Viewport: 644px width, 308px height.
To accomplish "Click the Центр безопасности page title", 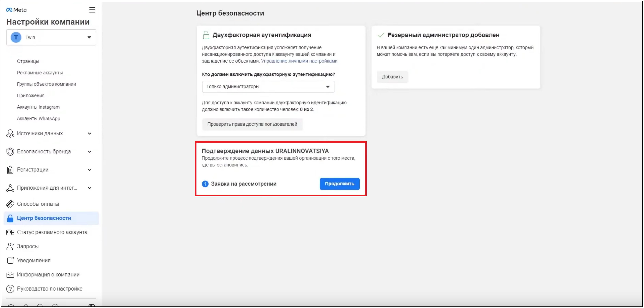I will [230, 13].
